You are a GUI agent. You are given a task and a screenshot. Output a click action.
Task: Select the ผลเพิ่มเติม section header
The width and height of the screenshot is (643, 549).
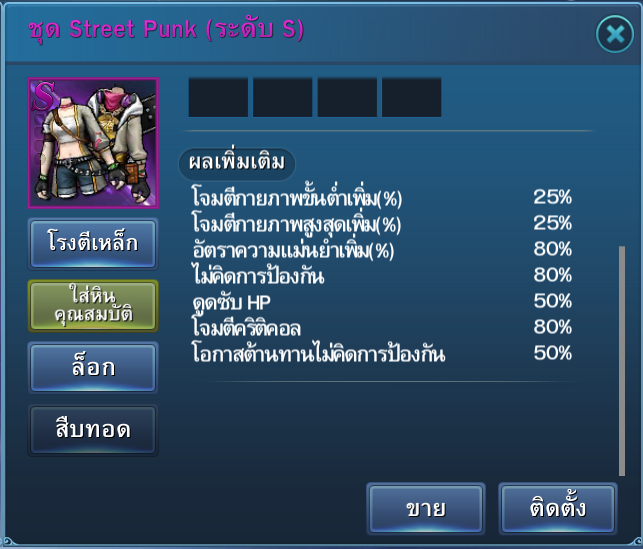[237, 163]
